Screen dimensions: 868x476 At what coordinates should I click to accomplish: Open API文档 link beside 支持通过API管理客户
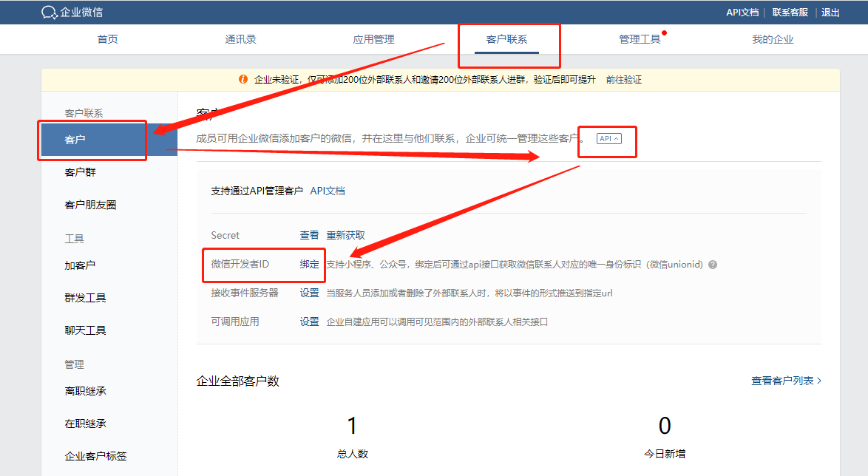pos(328,191)
